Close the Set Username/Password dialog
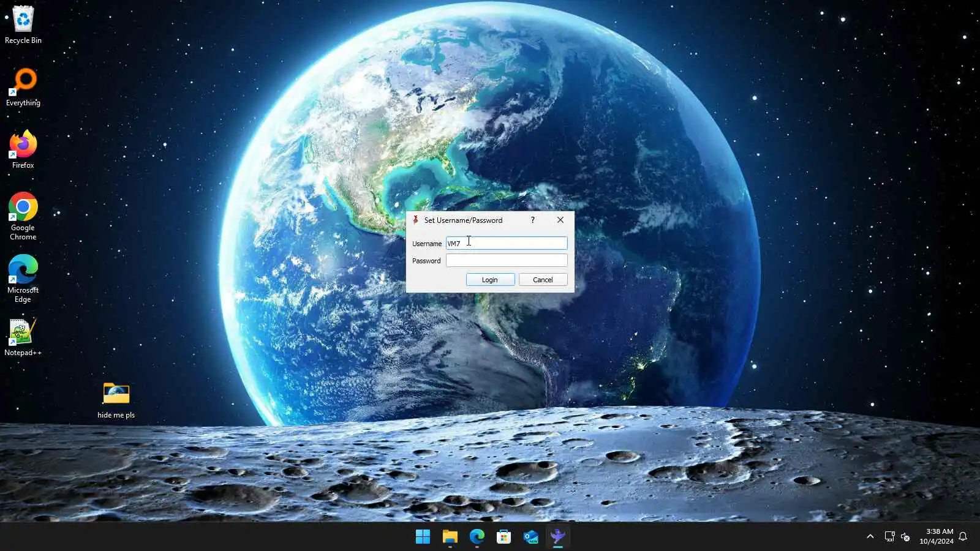 (x=560, y=220)
